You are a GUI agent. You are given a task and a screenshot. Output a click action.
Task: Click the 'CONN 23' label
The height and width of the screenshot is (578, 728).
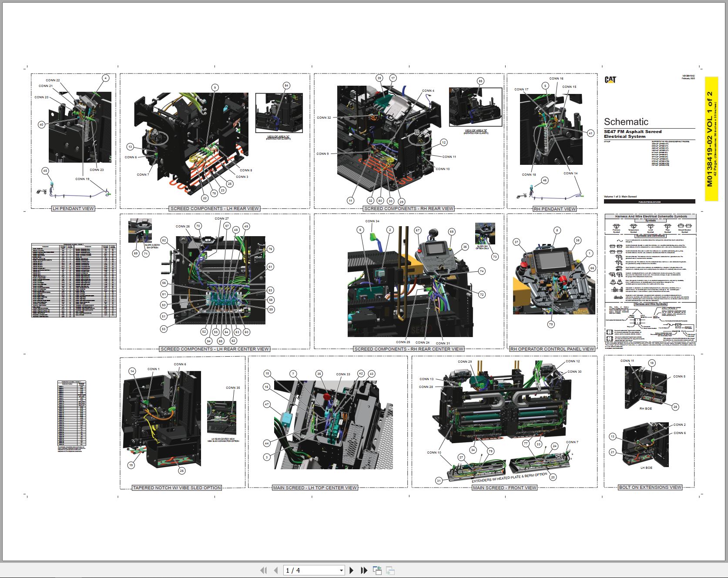coord(97,170)
